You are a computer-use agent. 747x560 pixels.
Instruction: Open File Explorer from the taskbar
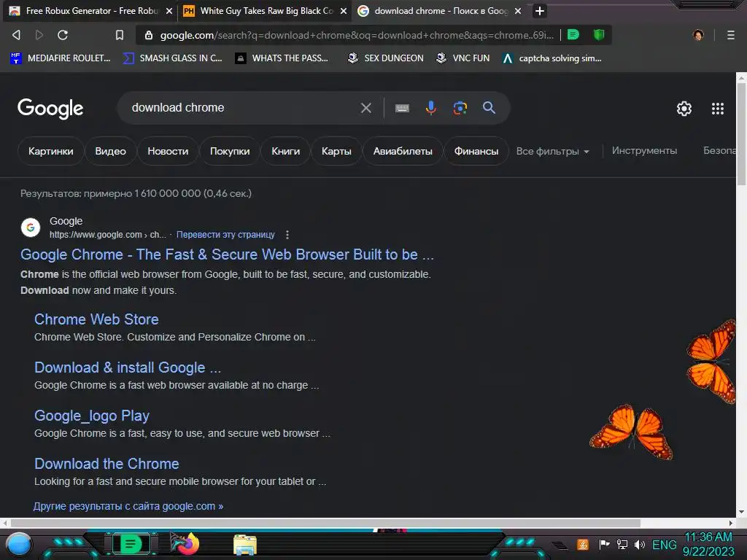245,545
